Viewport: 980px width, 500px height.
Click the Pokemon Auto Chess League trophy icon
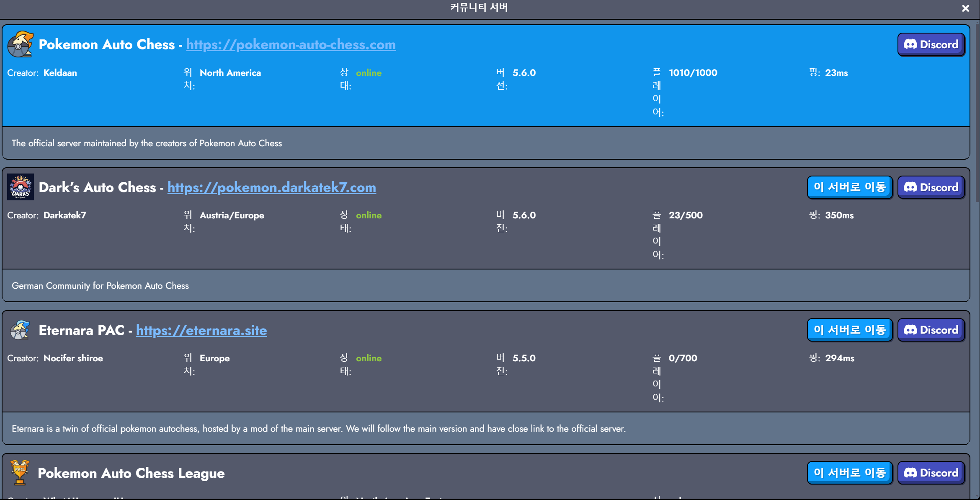pos(20,472)
